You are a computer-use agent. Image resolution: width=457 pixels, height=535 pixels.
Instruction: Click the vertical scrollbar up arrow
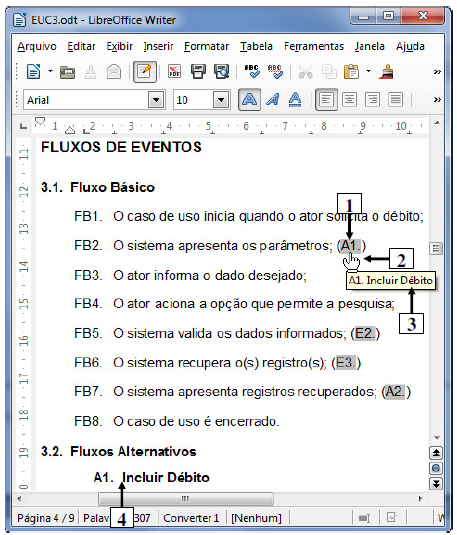tap(437, 123)
